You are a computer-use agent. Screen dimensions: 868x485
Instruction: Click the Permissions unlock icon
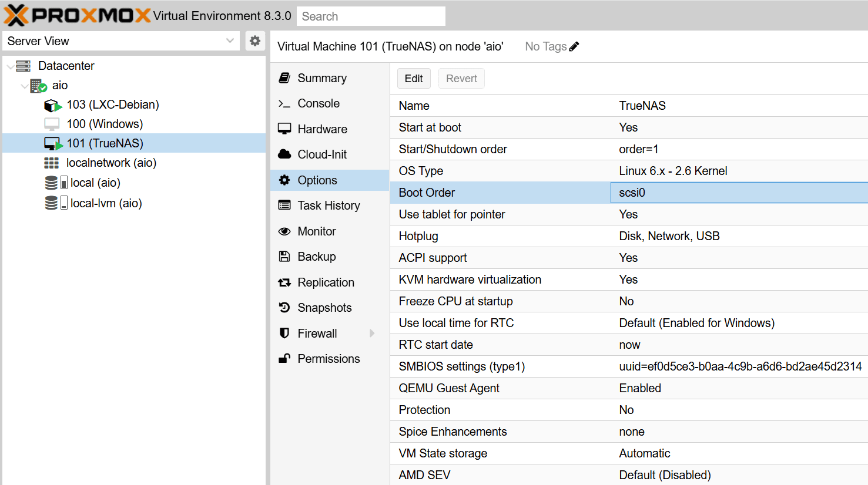point(284,358)
